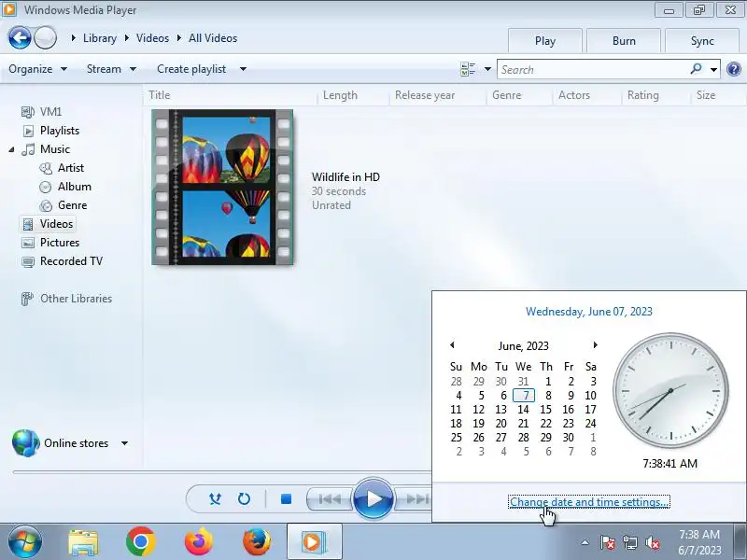
Task: Sort by the Rating column header
Action: pos(643,95)
